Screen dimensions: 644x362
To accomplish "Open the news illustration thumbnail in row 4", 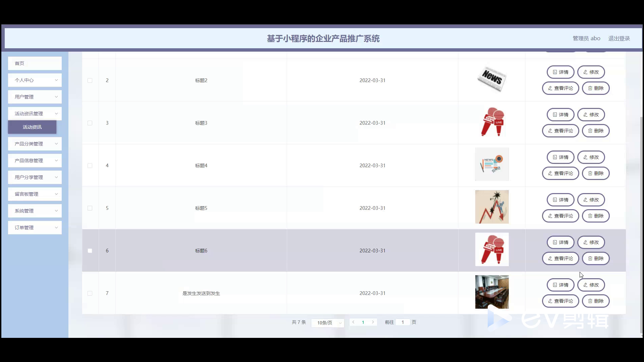I will click(492, 164).
